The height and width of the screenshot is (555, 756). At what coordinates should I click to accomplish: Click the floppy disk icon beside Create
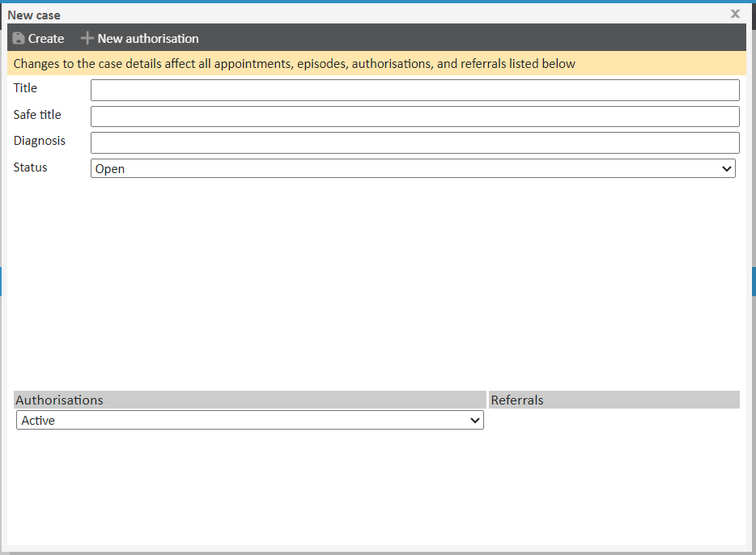click(19, 39)
